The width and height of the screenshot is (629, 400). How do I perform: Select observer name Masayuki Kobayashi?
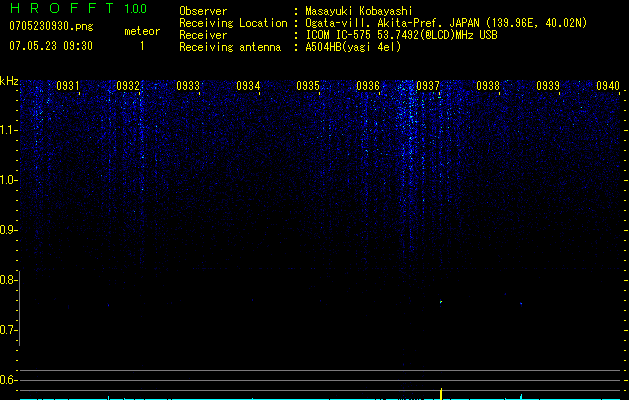click(x=359, y=11)
